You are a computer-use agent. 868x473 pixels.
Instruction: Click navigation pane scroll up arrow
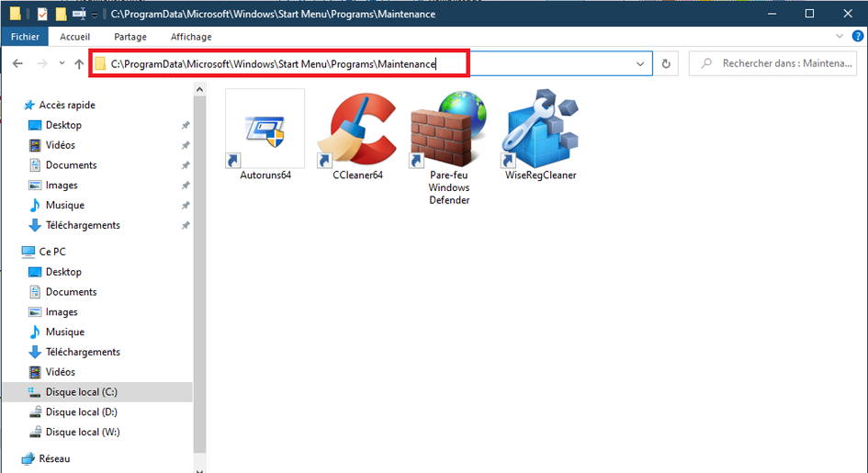(200, 89)
